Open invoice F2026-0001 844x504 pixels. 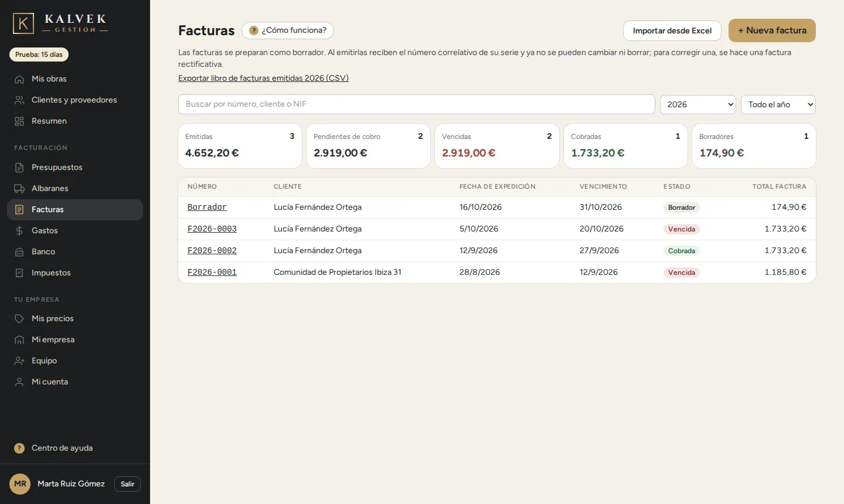click(212, 273)
